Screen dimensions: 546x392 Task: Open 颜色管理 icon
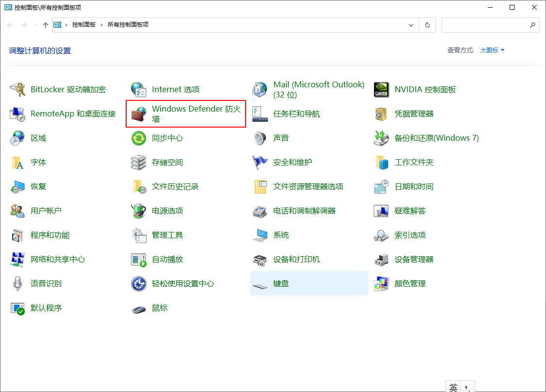[381, 284]
